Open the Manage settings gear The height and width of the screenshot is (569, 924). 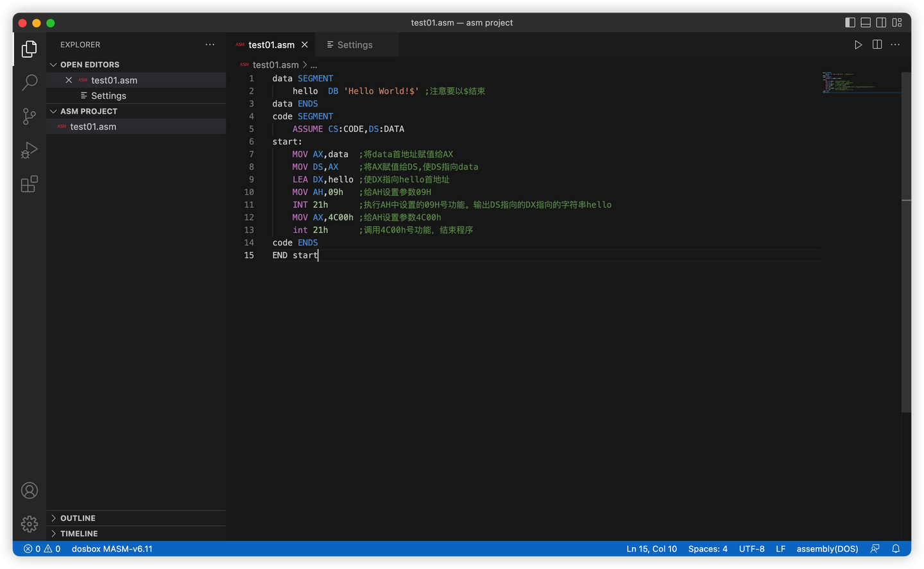29,523
